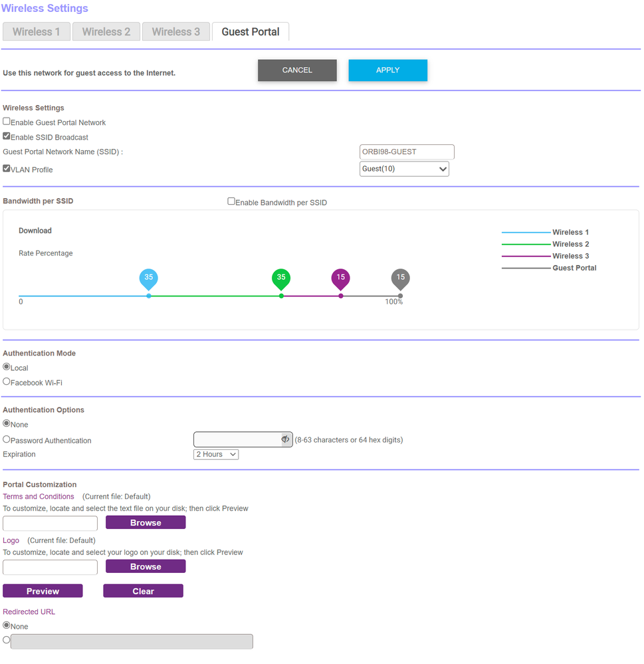Image resolution: width=644 pixels, height=664 pixels.
Task: Open the Terms and Conditions link
Action: tap(39, 497)
